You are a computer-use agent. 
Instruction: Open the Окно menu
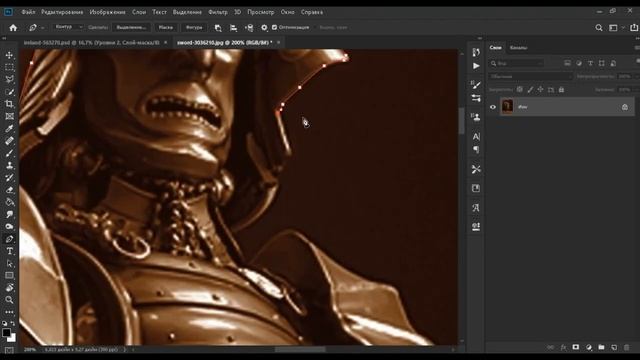(x=287, y=12)
